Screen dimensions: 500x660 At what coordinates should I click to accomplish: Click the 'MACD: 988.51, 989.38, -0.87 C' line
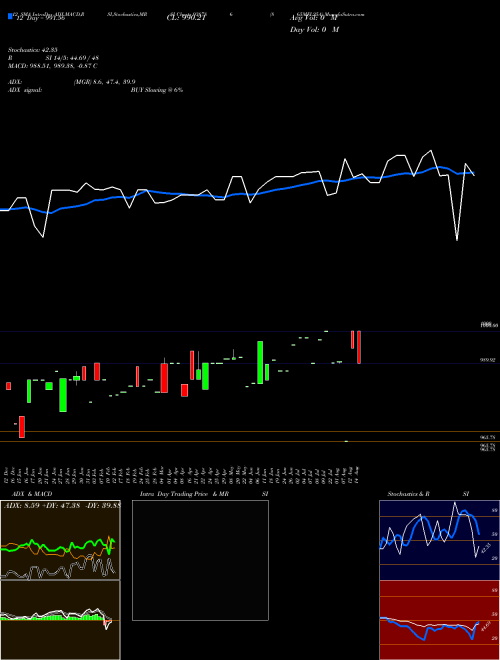tap(53, 66)
